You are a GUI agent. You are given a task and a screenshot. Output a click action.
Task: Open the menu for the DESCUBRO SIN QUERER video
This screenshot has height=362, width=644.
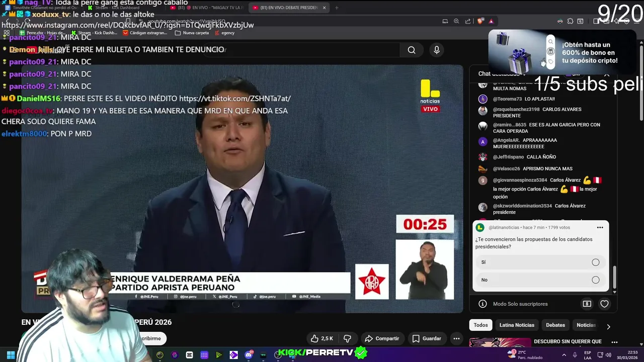(x=614, y=342)
